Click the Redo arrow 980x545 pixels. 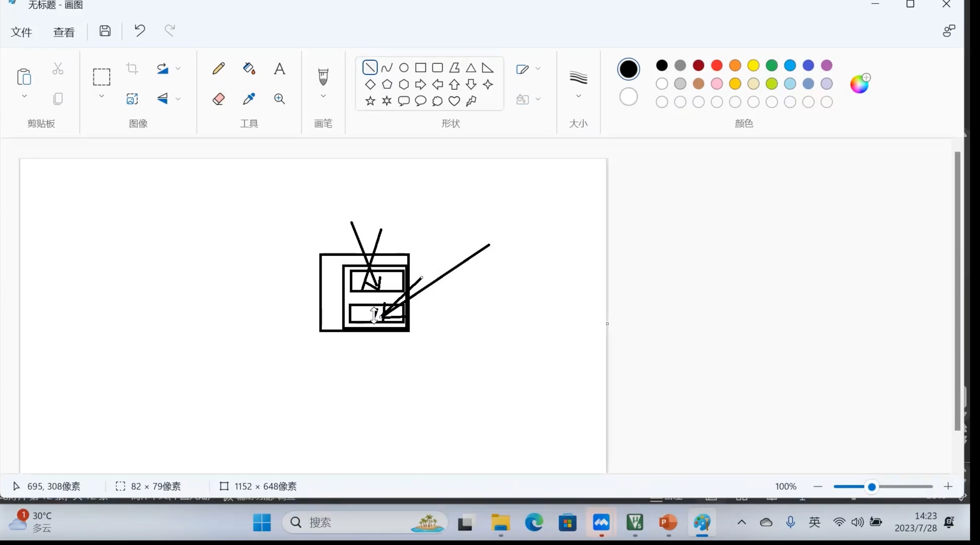(170, 30)
